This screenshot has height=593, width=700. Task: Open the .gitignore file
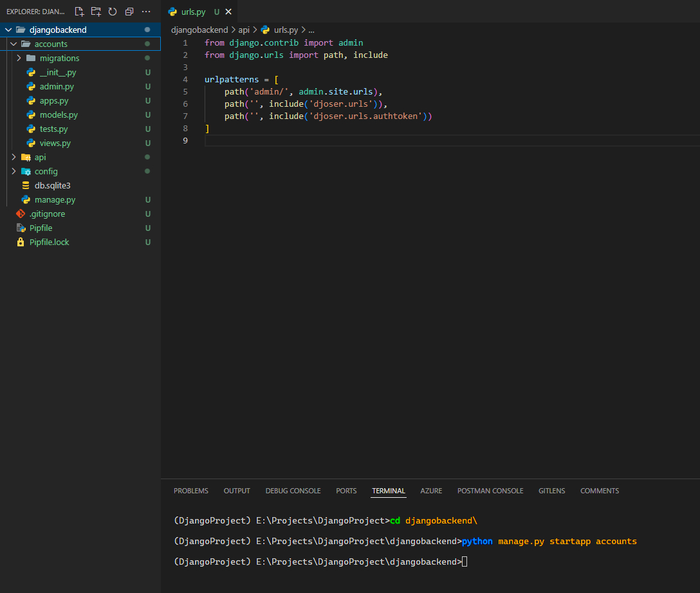(x=47, y=214)
